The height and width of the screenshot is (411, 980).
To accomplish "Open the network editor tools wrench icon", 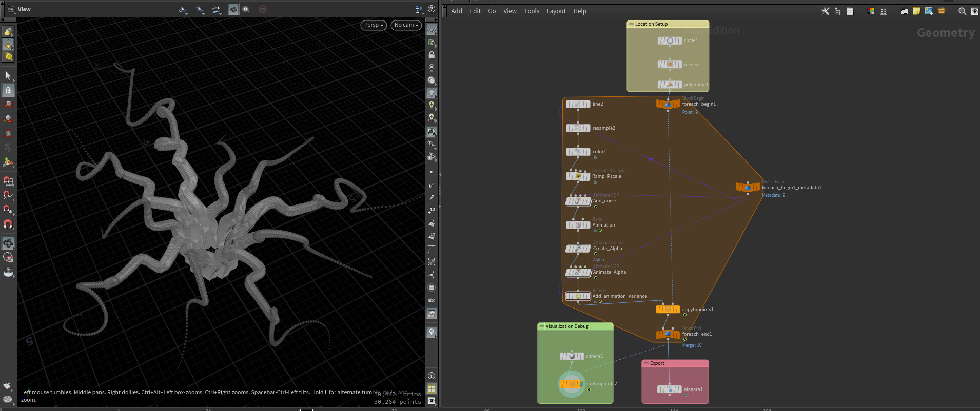I will 825,11.
